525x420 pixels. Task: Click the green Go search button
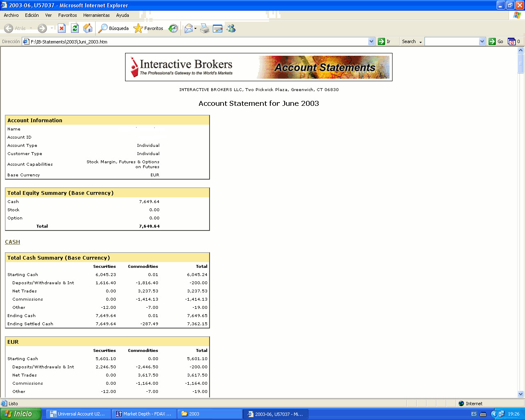click(496, 41)
